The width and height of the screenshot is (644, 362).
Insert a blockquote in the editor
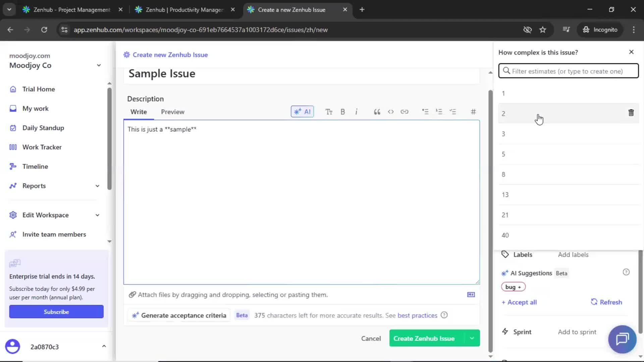tap(377, 112)
